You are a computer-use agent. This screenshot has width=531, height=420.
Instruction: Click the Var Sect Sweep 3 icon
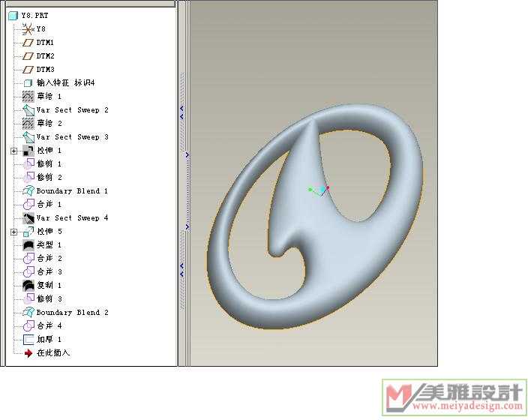(x=28, y=137)
